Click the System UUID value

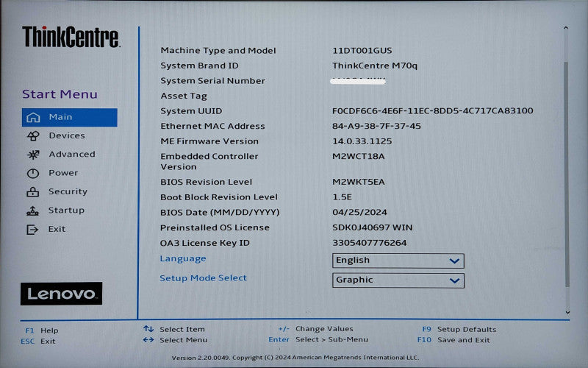point(433,111)
